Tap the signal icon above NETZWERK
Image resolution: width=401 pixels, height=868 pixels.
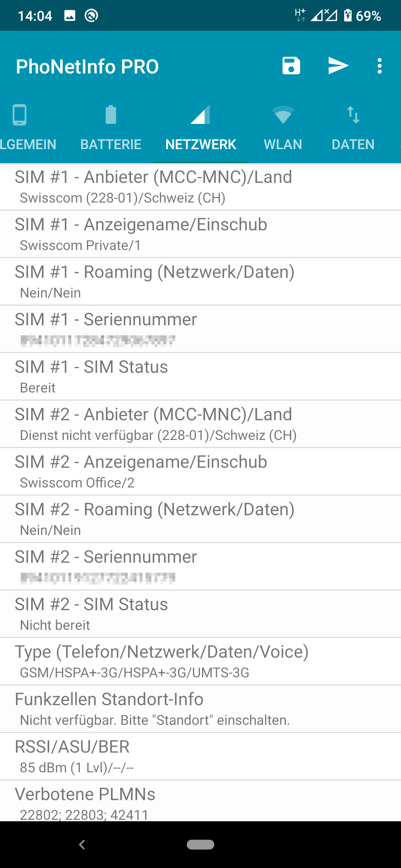[200, 115]
